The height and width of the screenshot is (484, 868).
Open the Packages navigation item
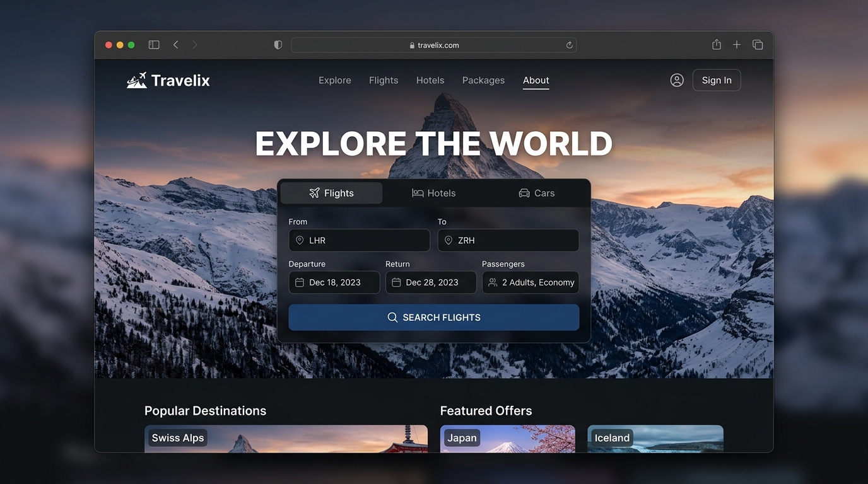[483, 80]
